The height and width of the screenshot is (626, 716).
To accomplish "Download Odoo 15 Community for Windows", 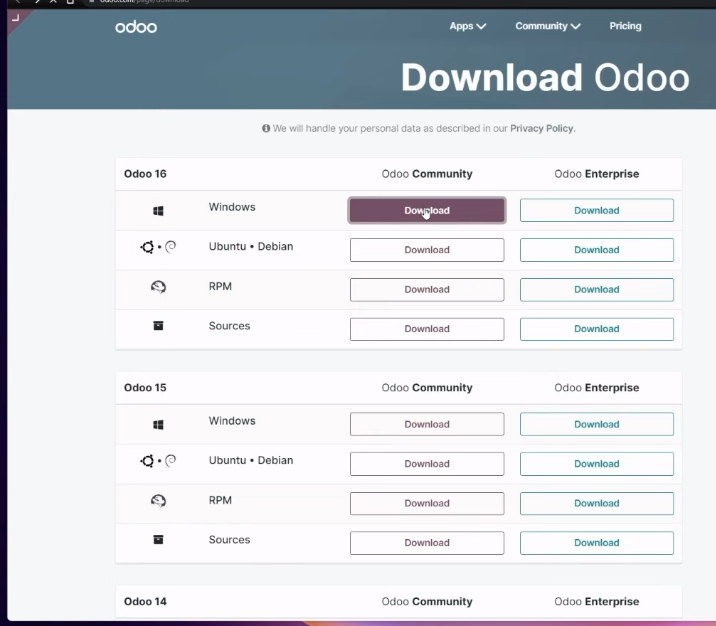I will click(427, 424).
